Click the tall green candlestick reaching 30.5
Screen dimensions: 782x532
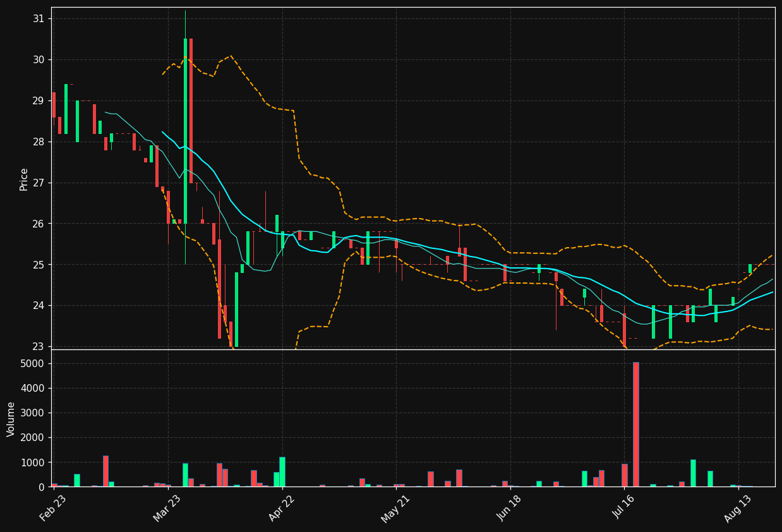coord(185,131)
